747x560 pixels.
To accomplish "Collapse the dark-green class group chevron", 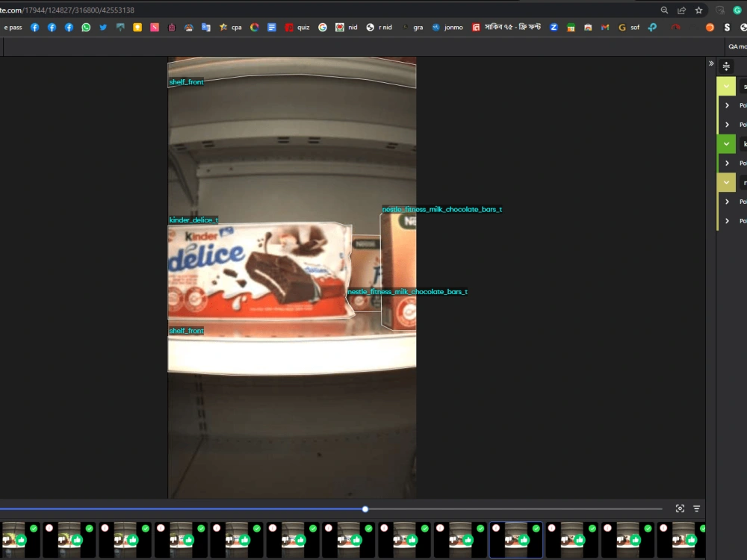I will (726, 144).
